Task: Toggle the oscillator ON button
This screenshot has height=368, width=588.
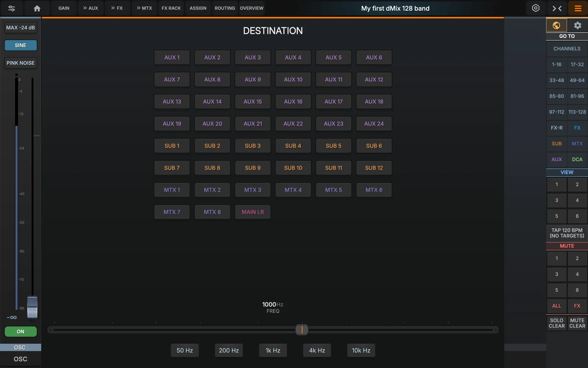Action: [21, 332]
